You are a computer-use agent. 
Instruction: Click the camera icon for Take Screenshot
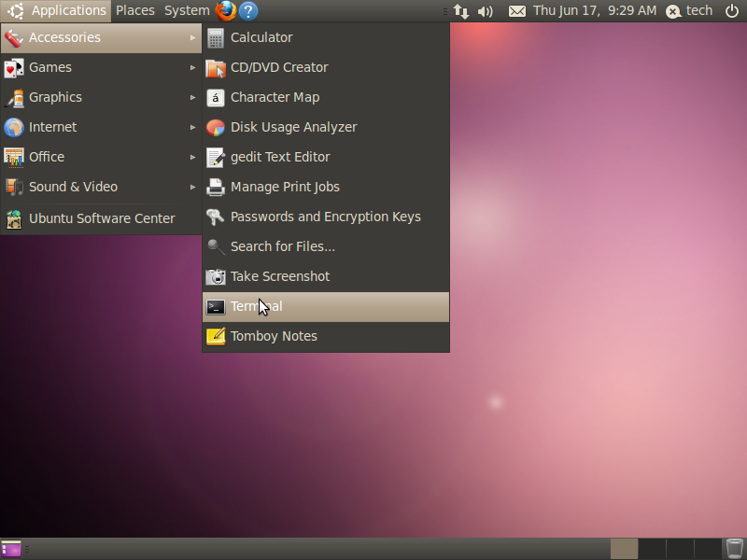pos(216,276)
